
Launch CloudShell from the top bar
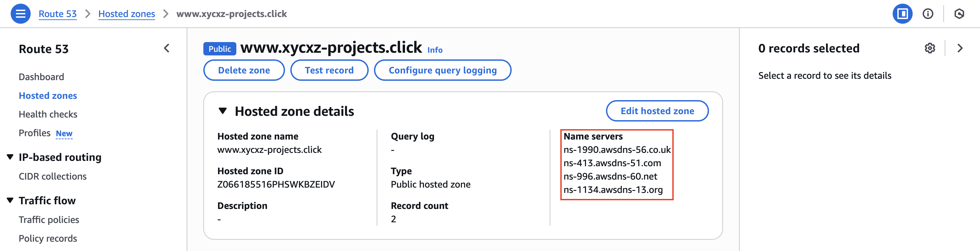[959, 14]
